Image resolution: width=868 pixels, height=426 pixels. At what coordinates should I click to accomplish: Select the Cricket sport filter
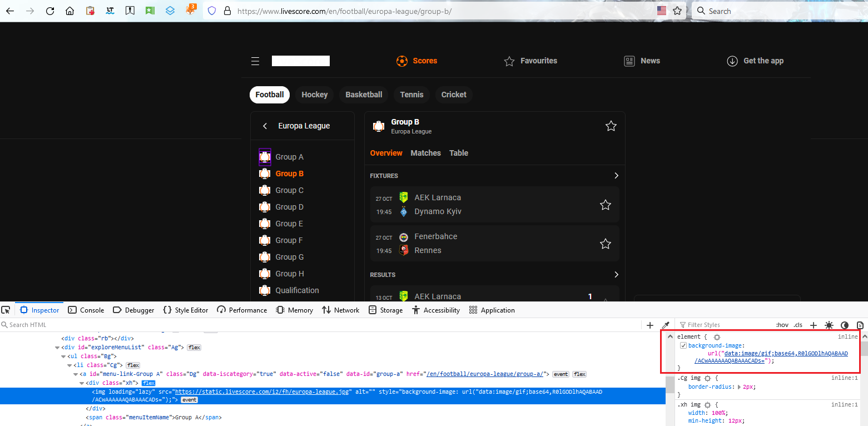[x=454, y=95]
